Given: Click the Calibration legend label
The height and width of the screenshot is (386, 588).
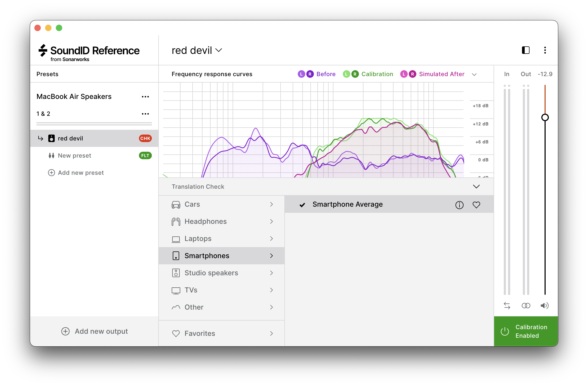Looking at the screenshot, I should [x=377, y=74].
